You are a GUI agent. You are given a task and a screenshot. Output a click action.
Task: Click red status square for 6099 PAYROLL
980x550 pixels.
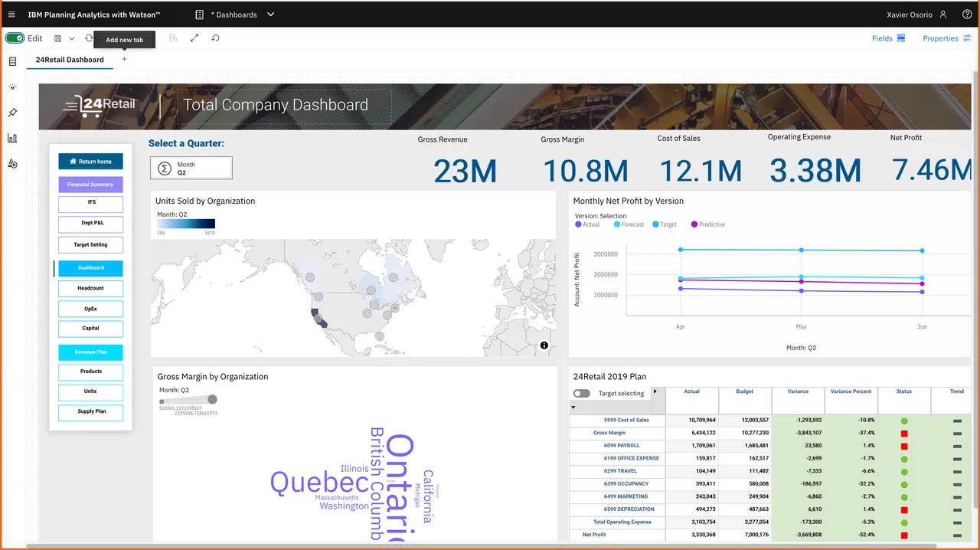[904, 446]
